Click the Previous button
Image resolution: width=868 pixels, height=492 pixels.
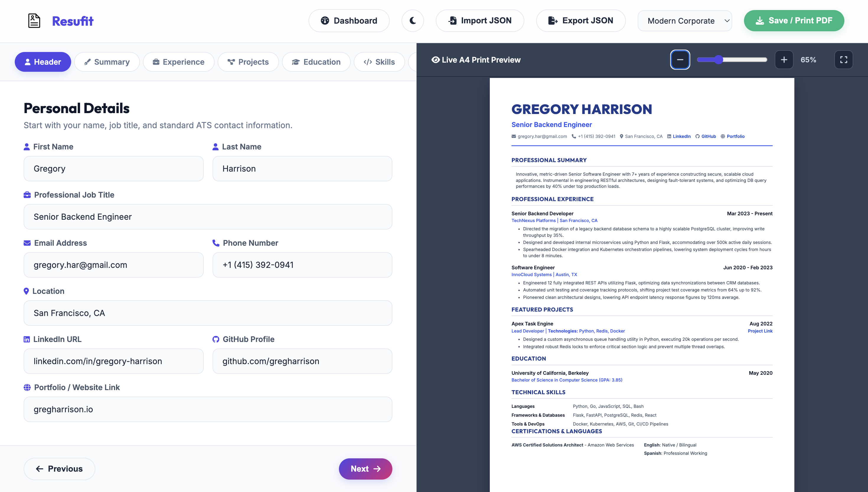[x=59, y=469]
